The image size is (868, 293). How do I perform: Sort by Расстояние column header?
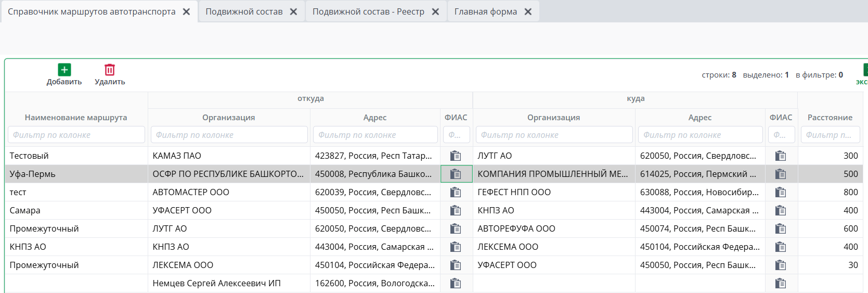tap(830, 118)
